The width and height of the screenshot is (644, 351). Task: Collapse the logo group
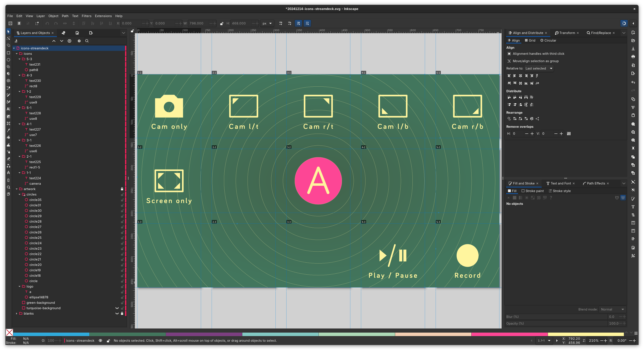pos(19,286)
